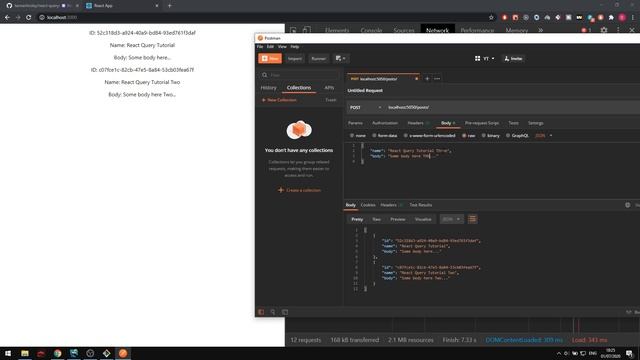Click the browser reload button
The width and height of the screenshot is (640, 360).
(29, 18)
